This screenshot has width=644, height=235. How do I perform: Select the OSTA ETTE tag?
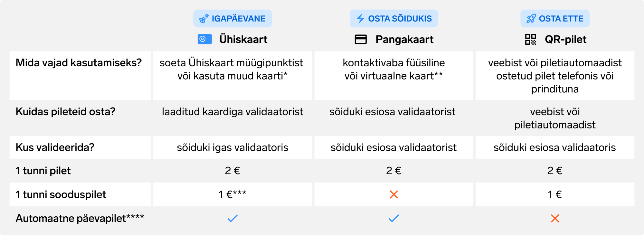click(555, 19)
